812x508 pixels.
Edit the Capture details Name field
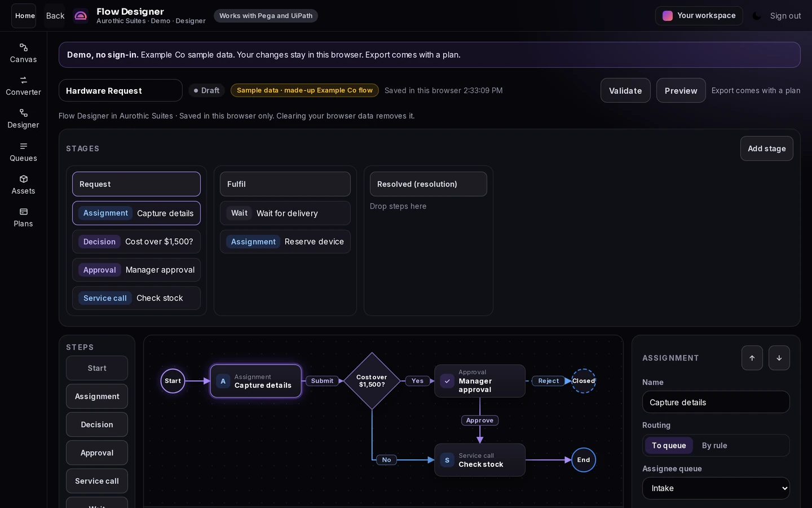tap(716, 402)
